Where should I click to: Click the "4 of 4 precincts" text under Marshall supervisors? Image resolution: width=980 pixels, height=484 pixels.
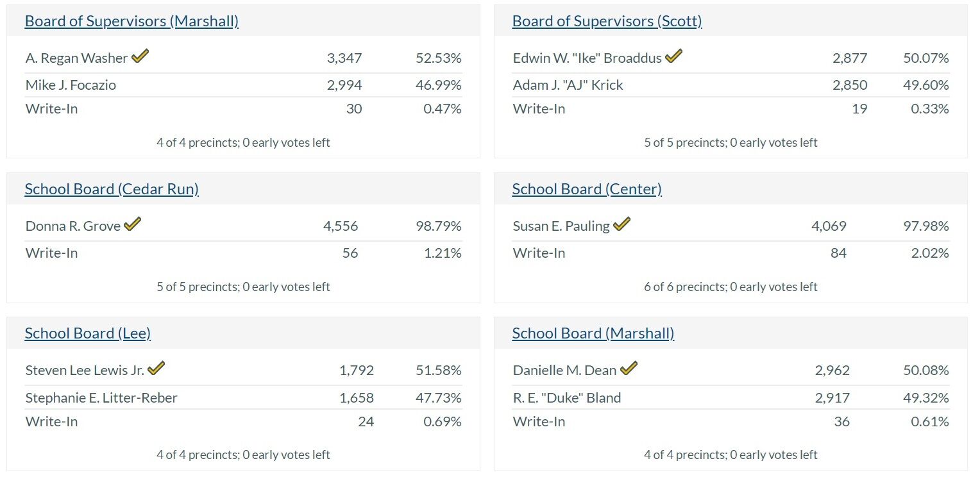pos(242,142)
